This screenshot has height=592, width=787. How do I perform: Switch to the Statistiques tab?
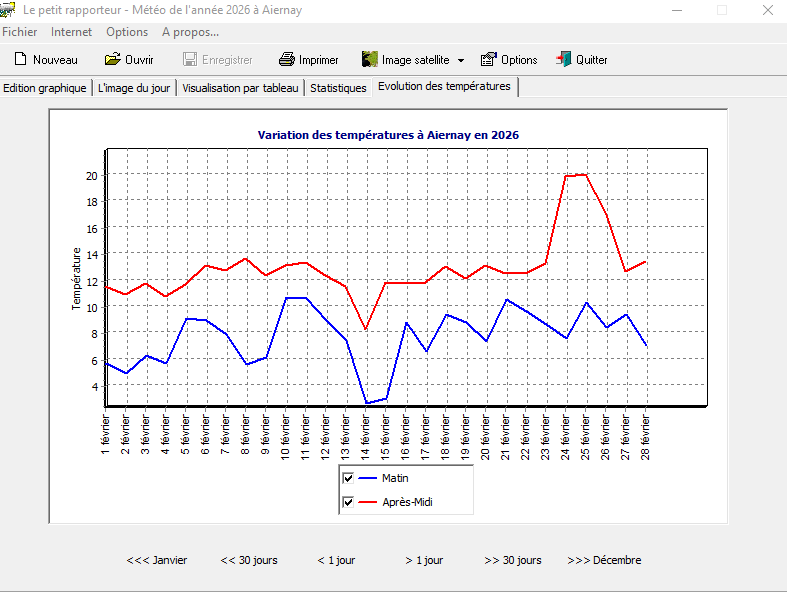coord(338,88)
